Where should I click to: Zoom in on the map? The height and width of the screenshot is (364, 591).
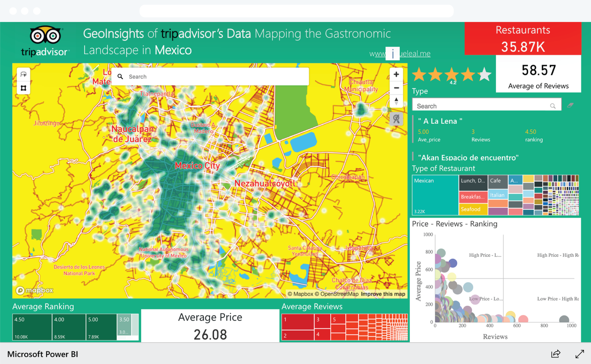click(396, 74)
